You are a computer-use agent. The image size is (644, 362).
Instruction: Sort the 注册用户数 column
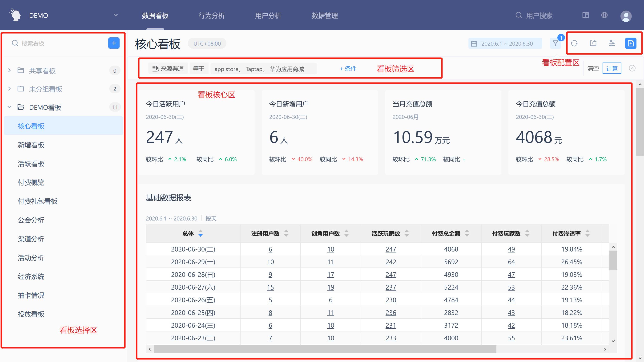[286, 233]
